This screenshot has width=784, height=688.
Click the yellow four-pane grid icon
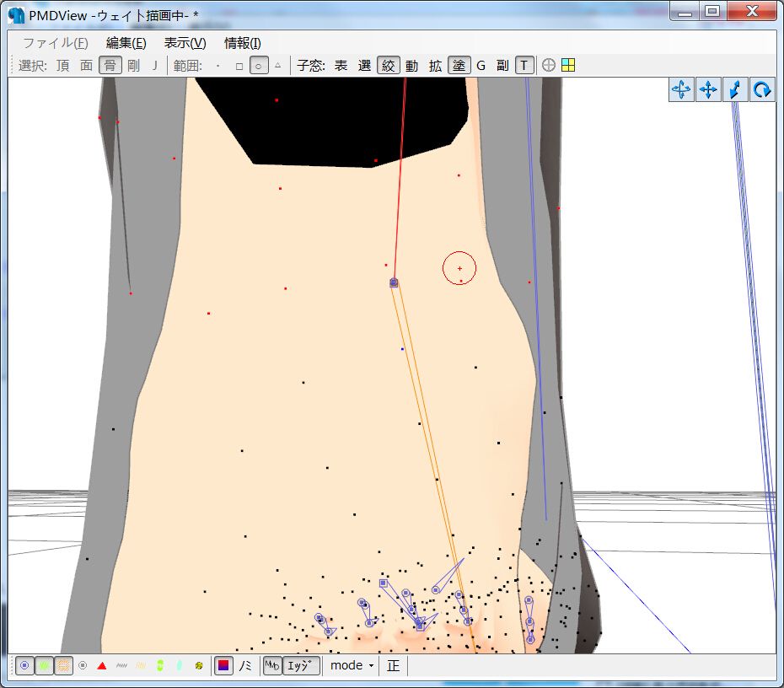coord(568,65)
